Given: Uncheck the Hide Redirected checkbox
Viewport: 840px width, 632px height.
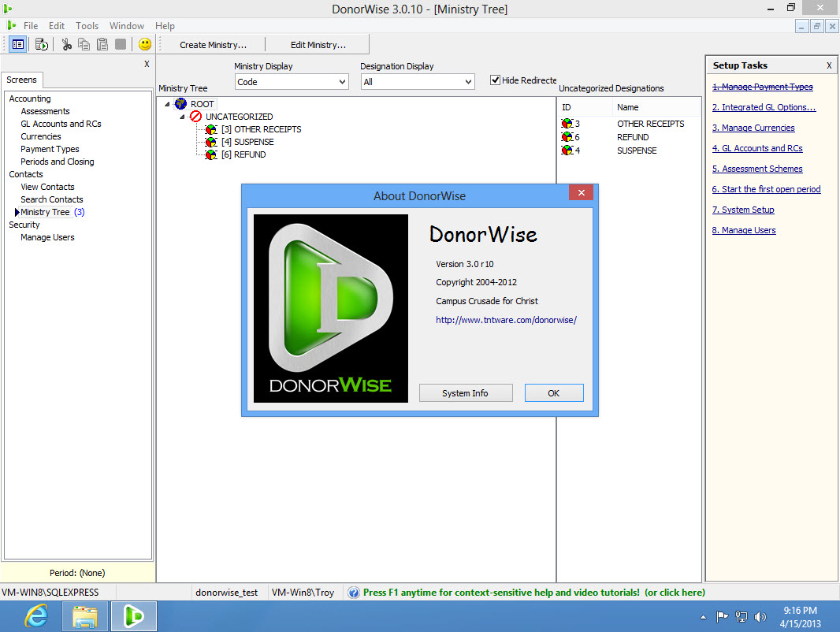Looking at the screenshot, I should pyautogui.click(x=496, y=80).
